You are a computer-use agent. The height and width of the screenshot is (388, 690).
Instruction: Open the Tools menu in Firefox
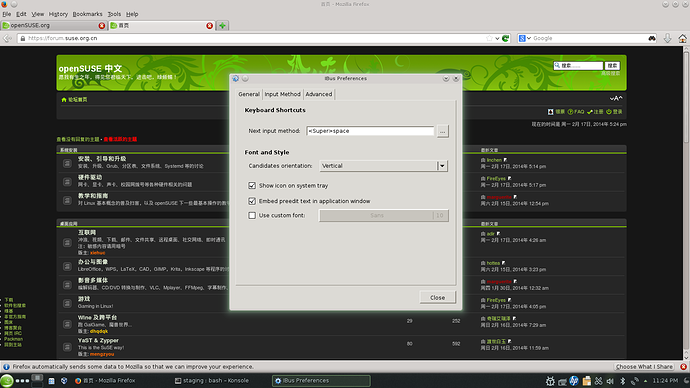[114, 14]
